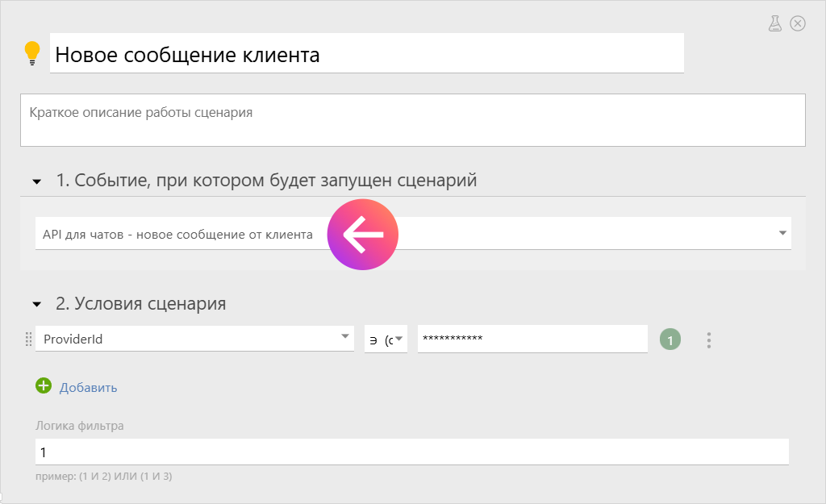The height and width of the screenshot is (504, 826).
Task: Focus the 'Краткое описание работы сценария' text area
Action: pos(412,120)
